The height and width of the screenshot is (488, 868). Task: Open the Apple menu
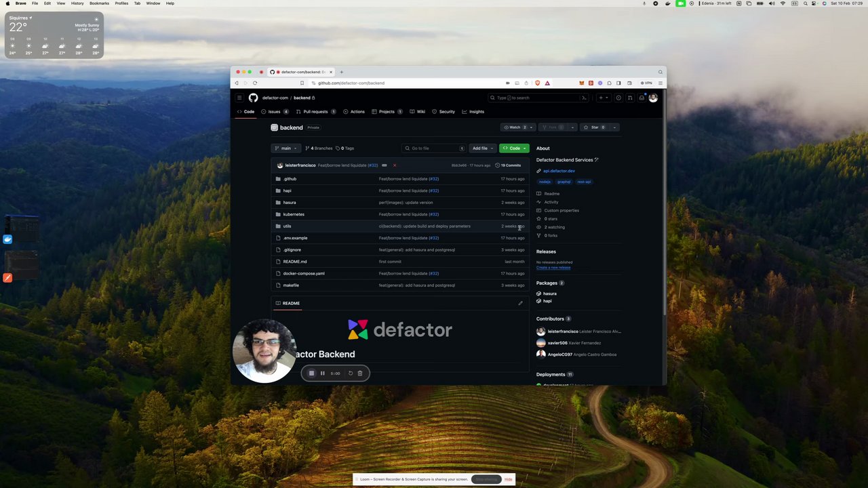(x=7, y=3)
